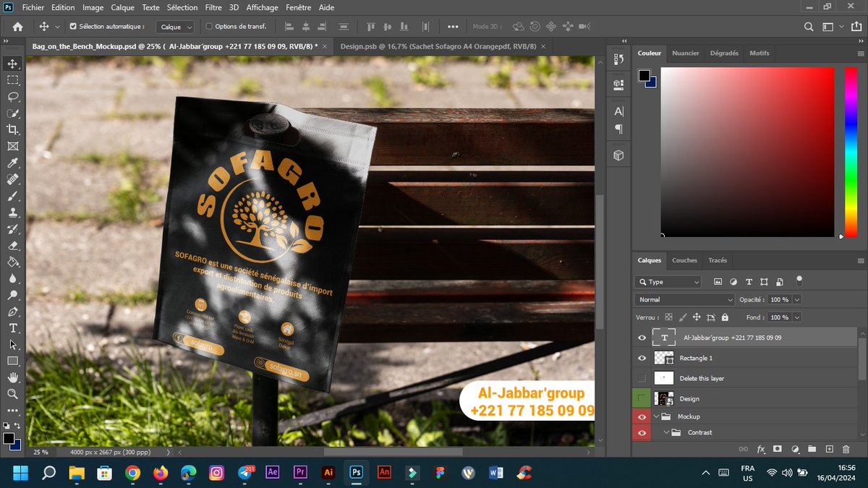Switch to the Design.psb document tab
This screenshot has width=868, height=488.
pyautogui.click(x=438, y=46)
